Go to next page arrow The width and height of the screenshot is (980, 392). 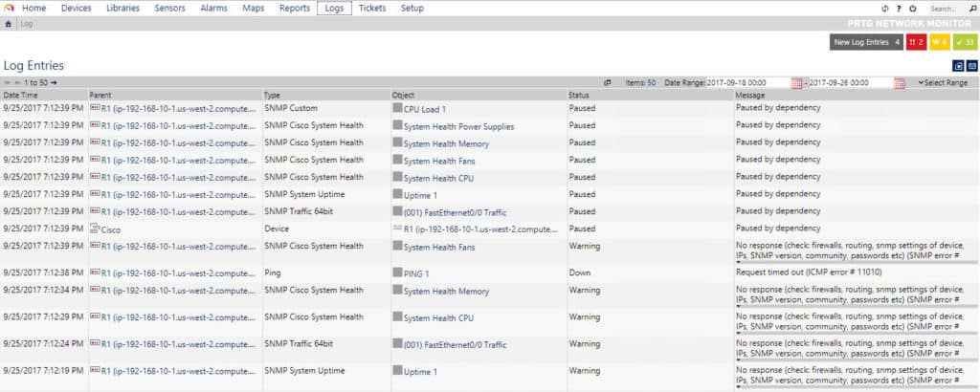[55, 82]
